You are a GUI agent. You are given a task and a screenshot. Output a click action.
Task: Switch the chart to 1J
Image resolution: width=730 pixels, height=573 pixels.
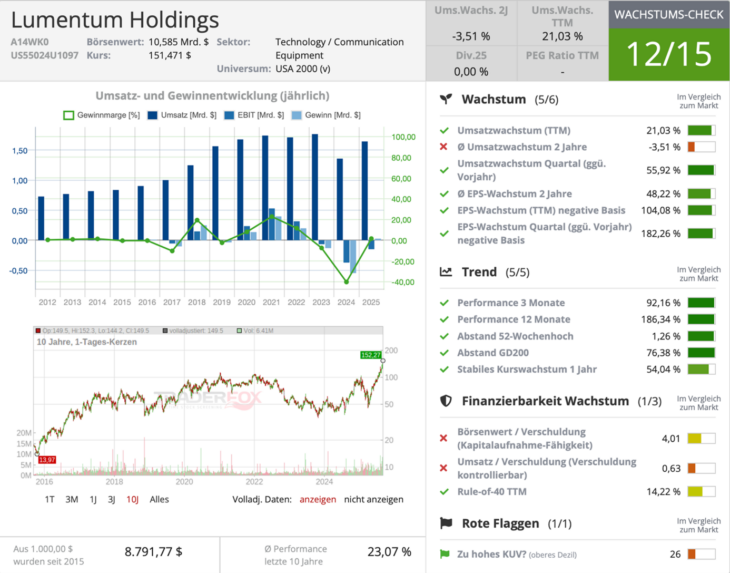(x=93, y=499)
